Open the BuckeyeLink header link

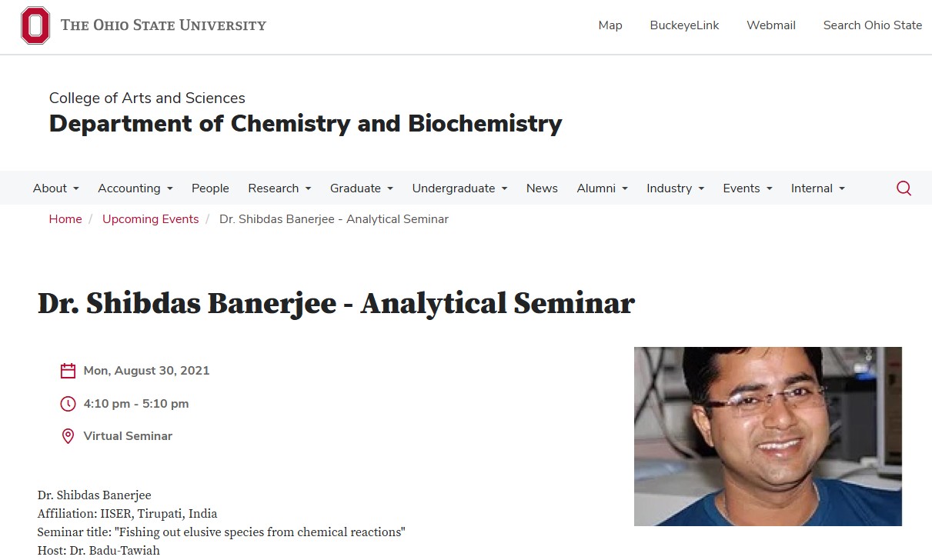(684, 25)
